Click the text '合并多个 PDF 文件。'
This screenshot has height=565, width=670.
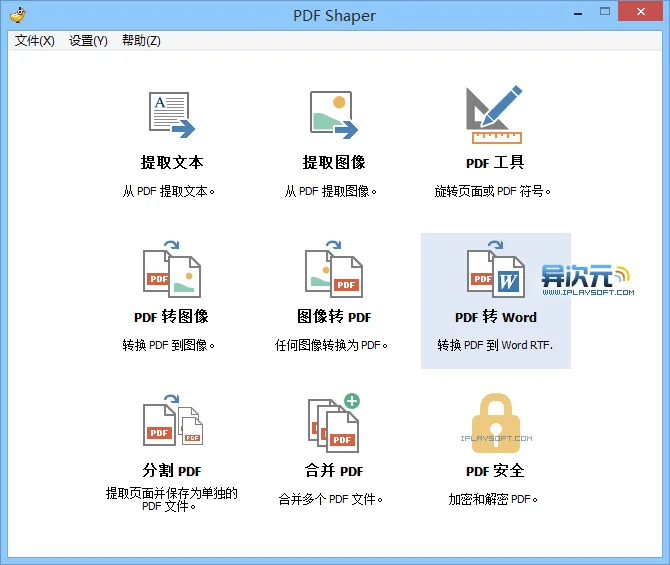pyautogui.click(x=331, y=499)
